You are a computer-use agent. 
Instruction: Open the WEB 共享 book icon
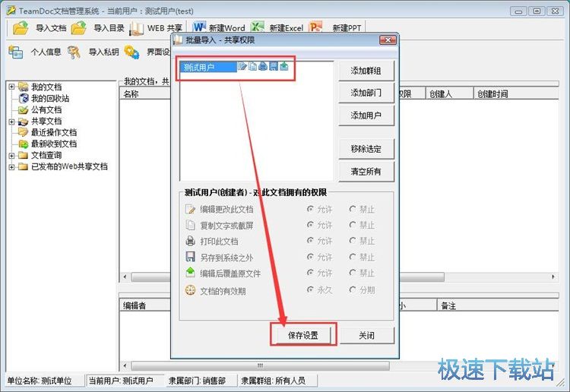(x=136, y=28)
